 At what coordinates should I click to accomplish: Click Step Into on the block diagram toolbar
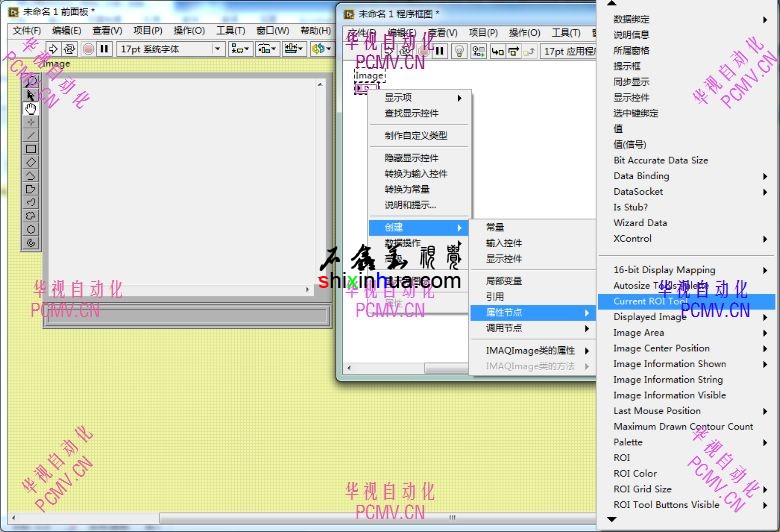(x=498, y=50)
